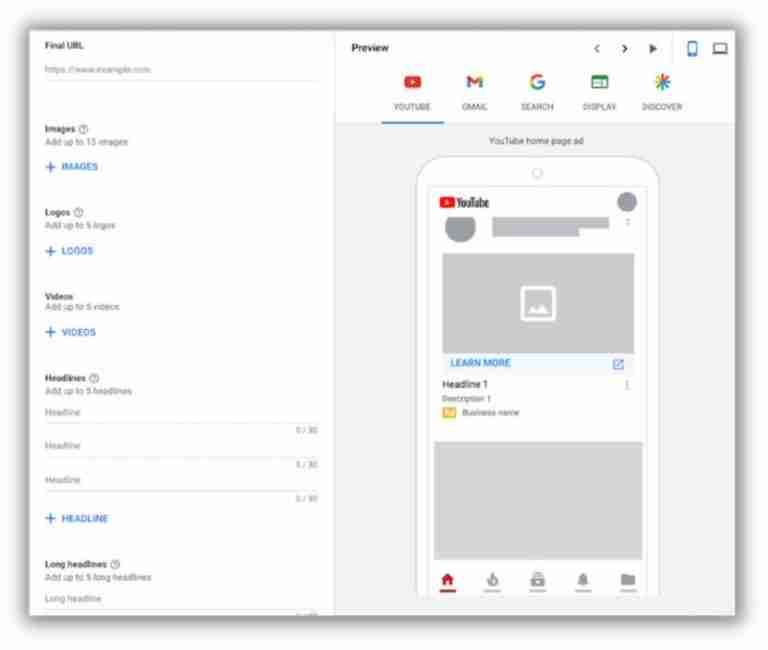
Task: Add images with the plus Images button
Action: click(72, 167)
